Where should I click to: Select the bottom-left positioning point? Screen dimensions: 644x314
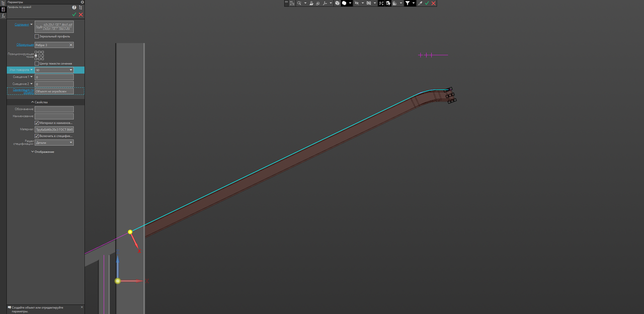[x=36, y=59]
